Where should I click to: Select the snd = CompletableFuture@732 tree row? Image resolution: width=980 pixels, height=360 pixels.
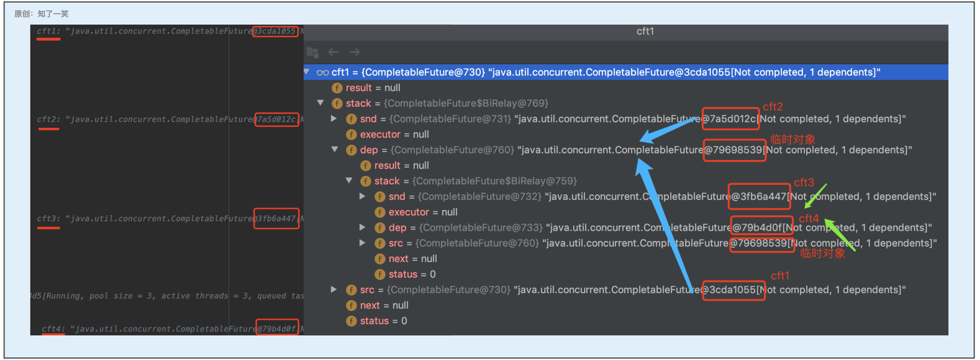pyautogui.click(x=457, y=196)
